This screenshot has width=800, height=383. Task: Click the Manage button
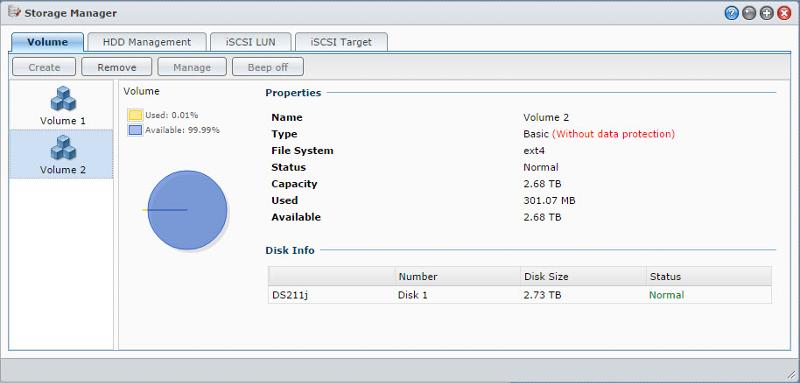coord(192,67)
